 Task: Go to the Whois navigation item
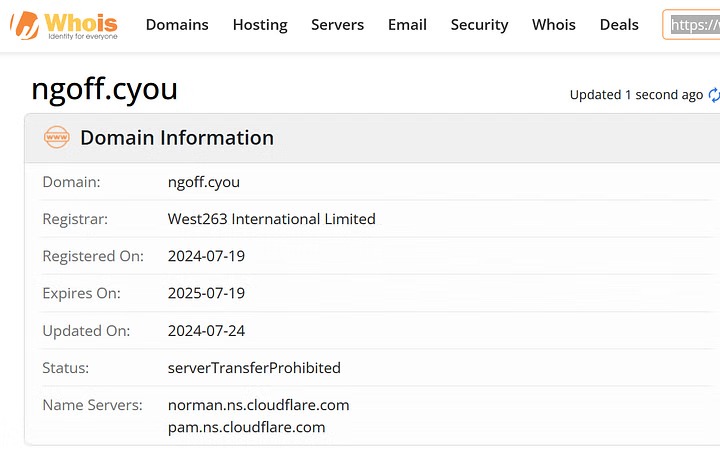554,25
